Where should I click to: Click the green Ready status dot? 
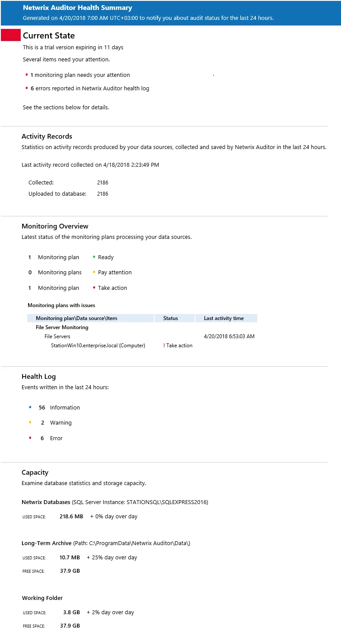94,257
